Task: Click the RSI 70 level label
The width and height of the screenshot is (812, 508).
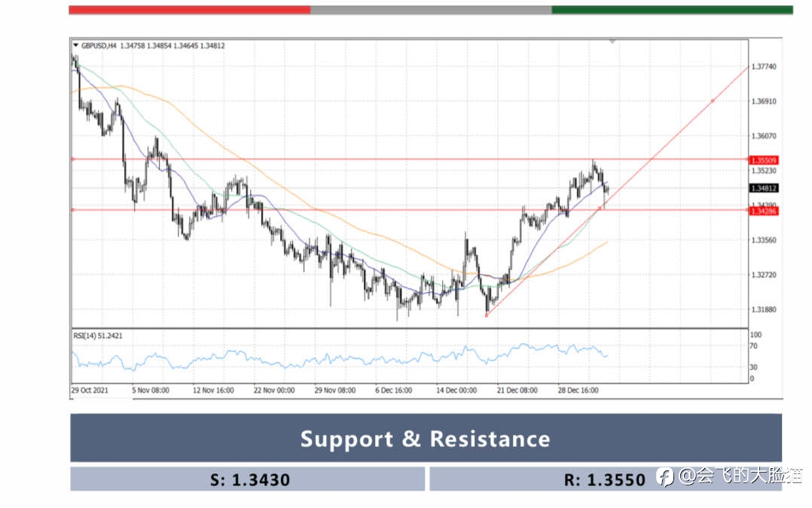Action: pyautogui.click(x=753, y=346)
